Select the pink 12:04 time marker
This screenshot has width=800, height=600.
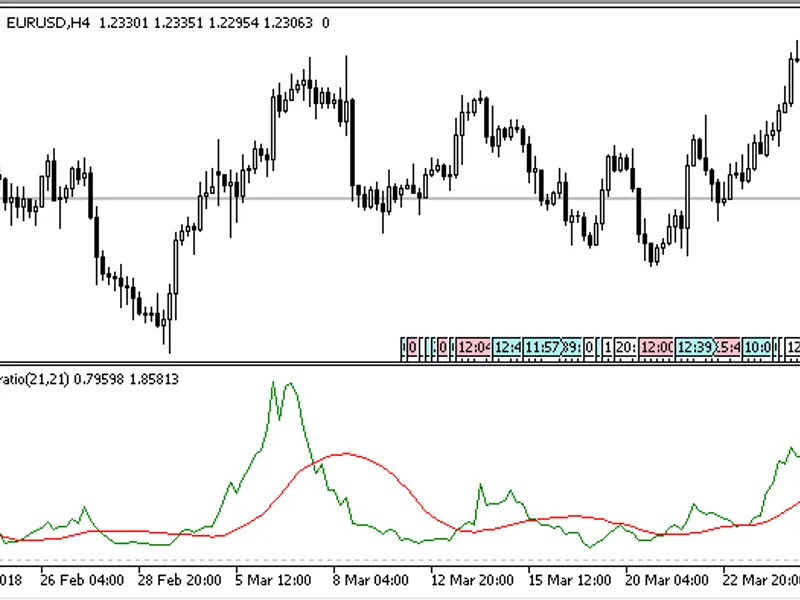pyautogui.click(x=473, y=347)
